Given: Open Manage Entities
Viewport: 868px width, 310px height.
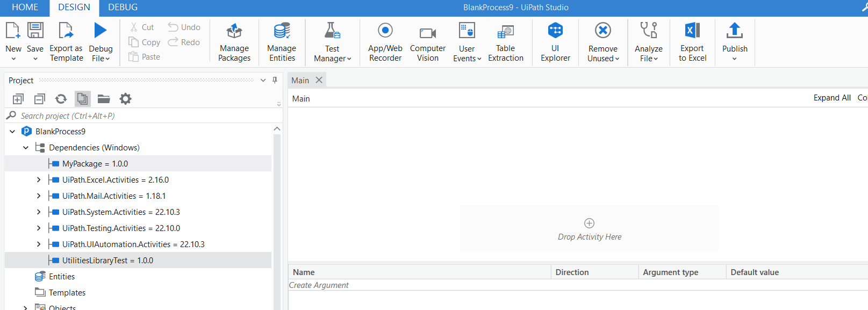Looking at the screenshot, I should tap(282, 42).
